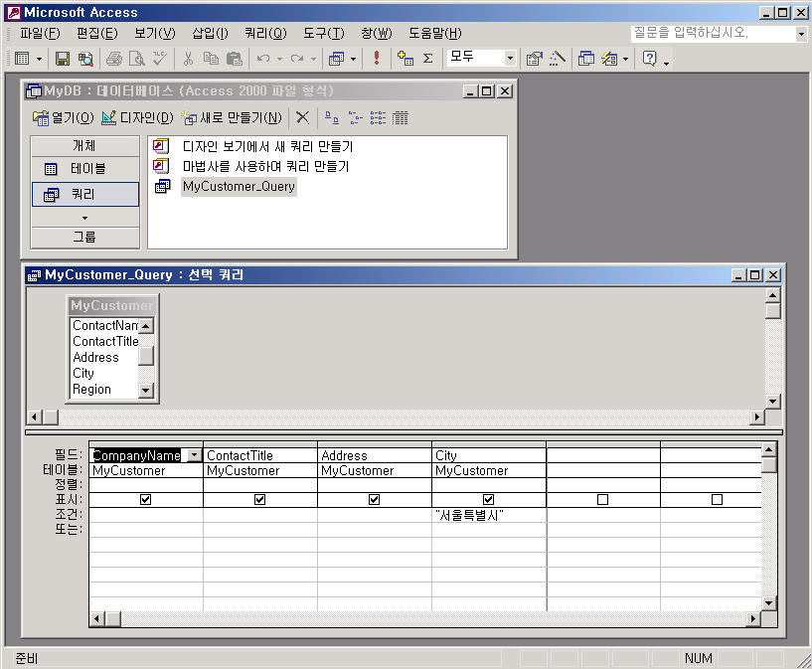Check Show box in sixth empty column
This screenshot has height=669, width=812.
[x=717, y=500]
